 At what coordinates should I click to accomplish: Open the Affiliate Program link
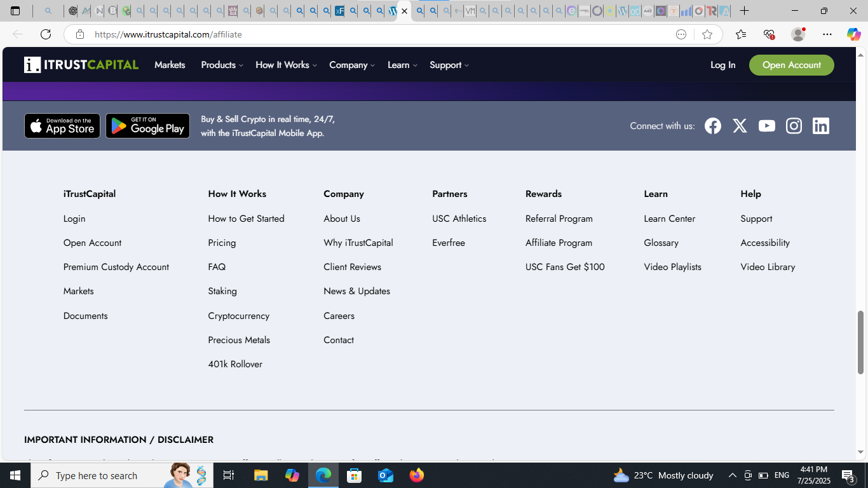coord(559,243)
